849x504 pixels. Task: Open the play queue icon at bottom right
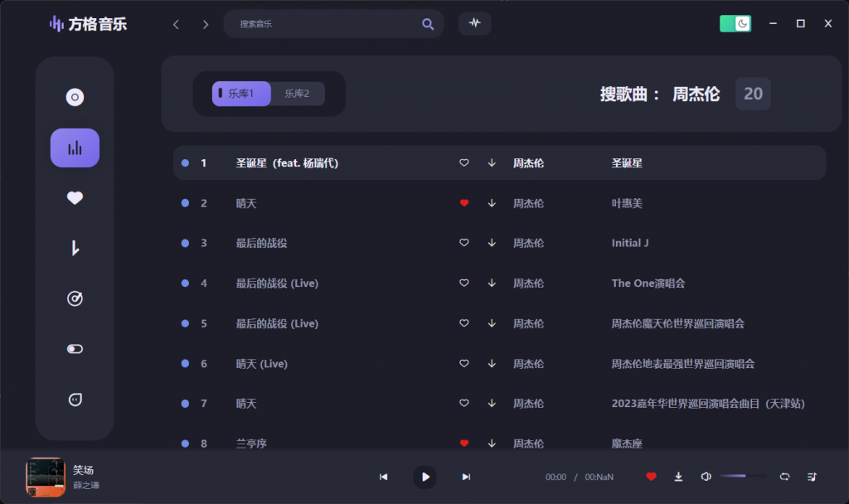[x=812, y=477]
